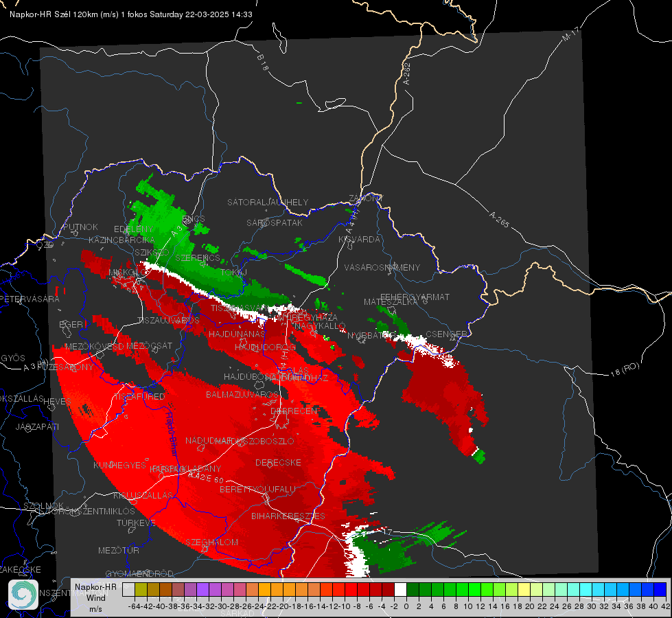Select the 'A 42/E 60' road label
Viewport: 672px width, 618px height.
coord(207,478)
